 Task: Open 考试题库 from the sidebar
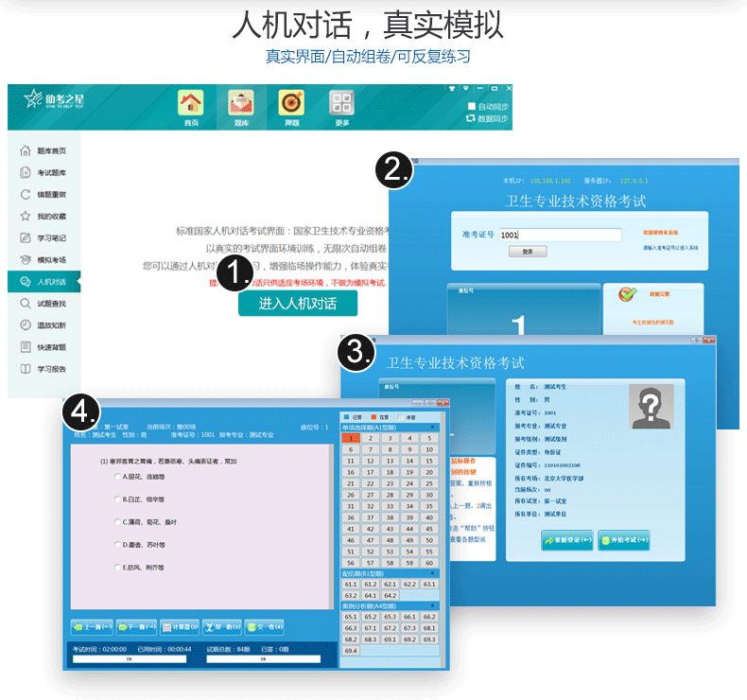(43, 172)
